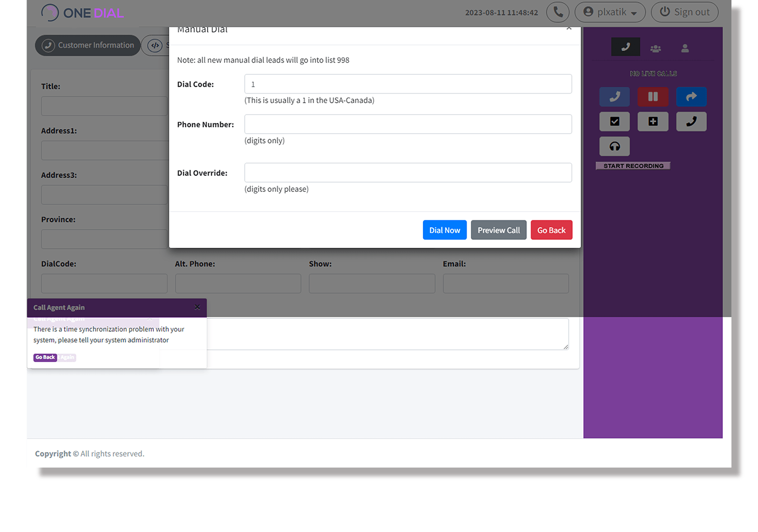Click the phone icon next to the timestamp
758x532 pixels.
click(558, 12)
